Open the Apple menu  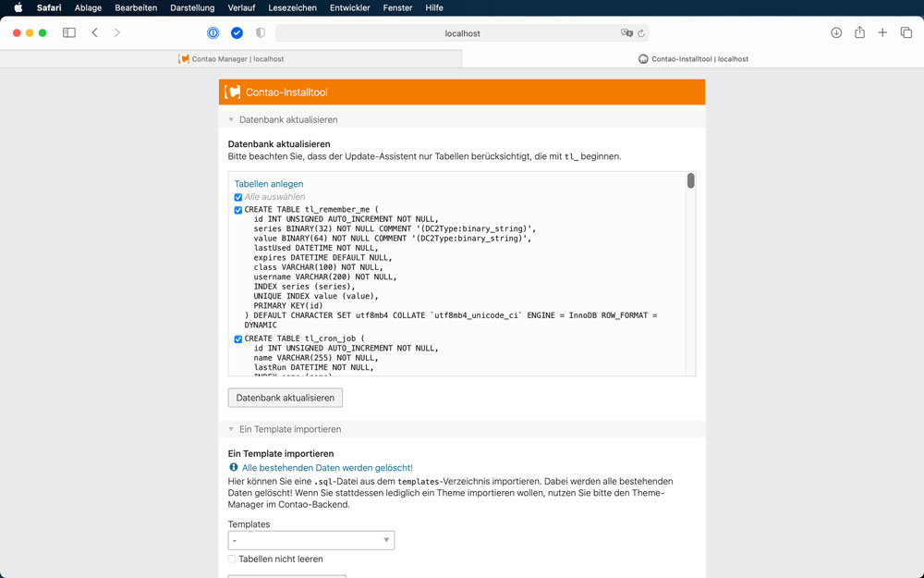[18, 7]
